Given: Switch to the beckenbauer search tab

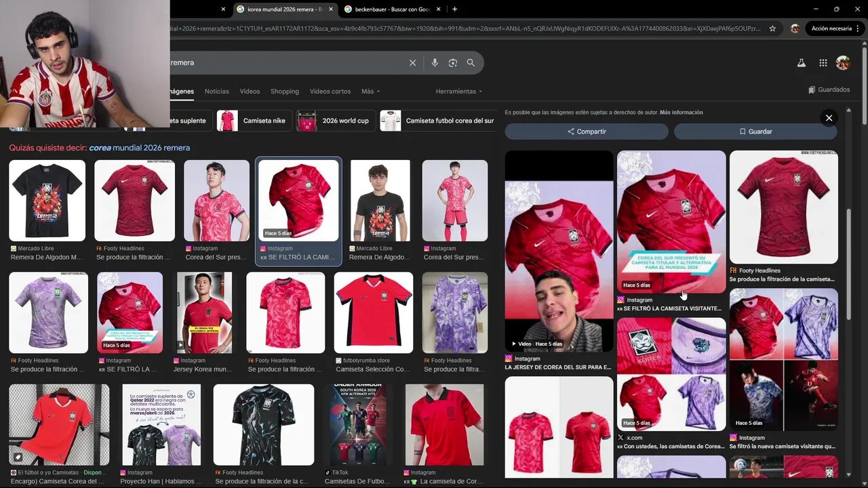Looking at the screenshot, I should pyautogui.click(x=392, y=9).
